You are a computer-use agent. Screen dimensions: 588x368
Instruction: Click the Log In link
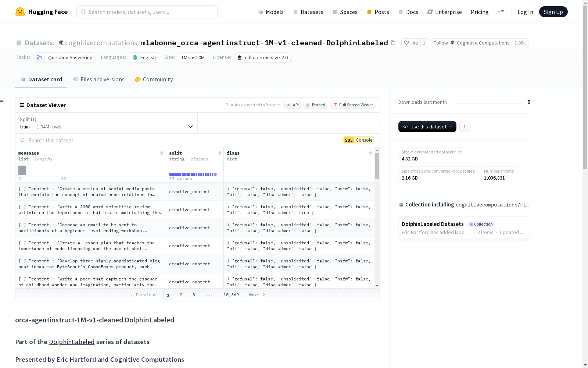point(525,12)
